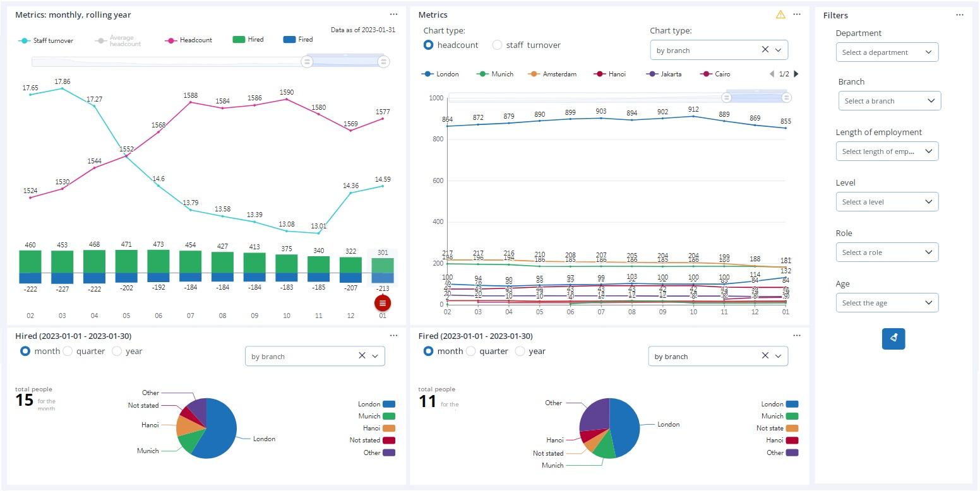Open the Role filter dropdown
The width and height of the screenshot is (980, 491).
click(887, 252)
